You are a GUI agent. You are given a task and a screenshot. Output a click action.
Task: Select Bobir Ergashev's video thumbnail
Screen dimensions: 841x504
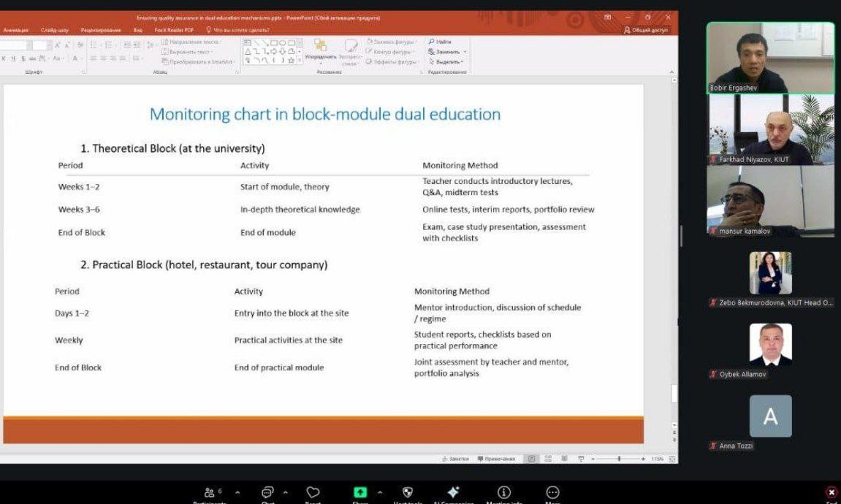click(770, 58)
